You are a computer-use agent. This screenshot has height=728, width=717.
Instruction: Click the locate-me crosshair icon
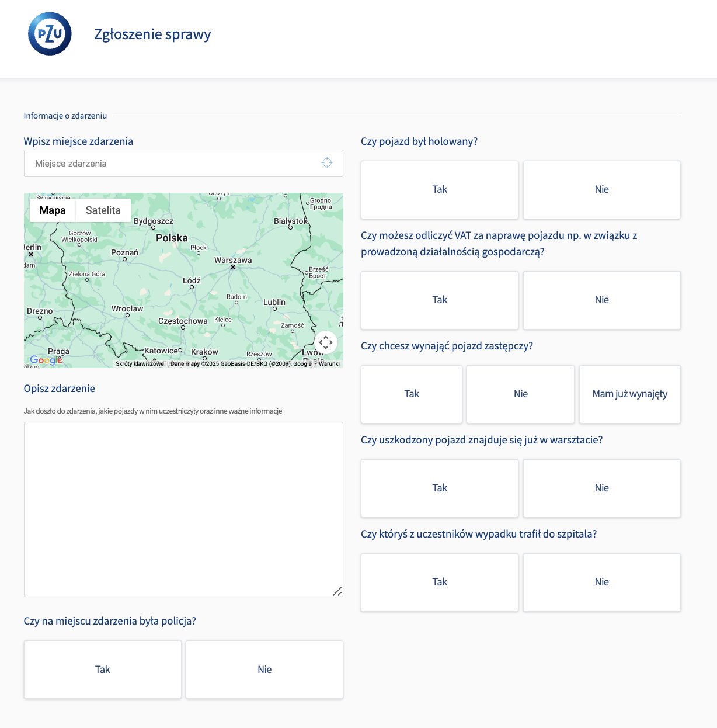[327, 163]
